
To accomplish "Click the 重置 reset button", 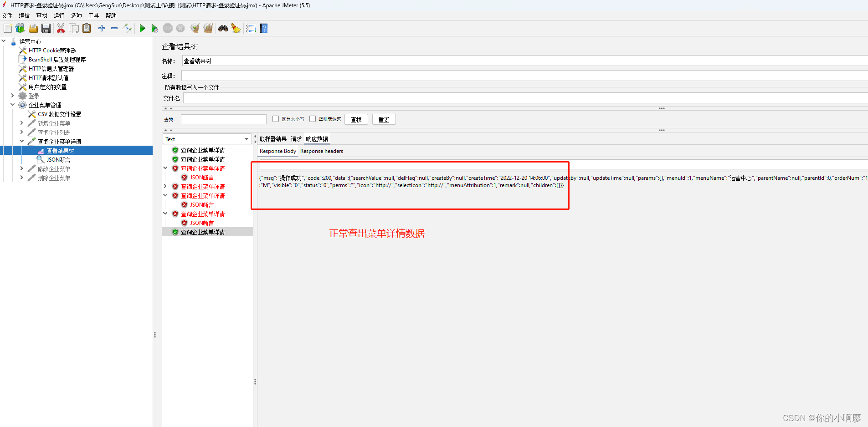I will click(x=384, y=119).
